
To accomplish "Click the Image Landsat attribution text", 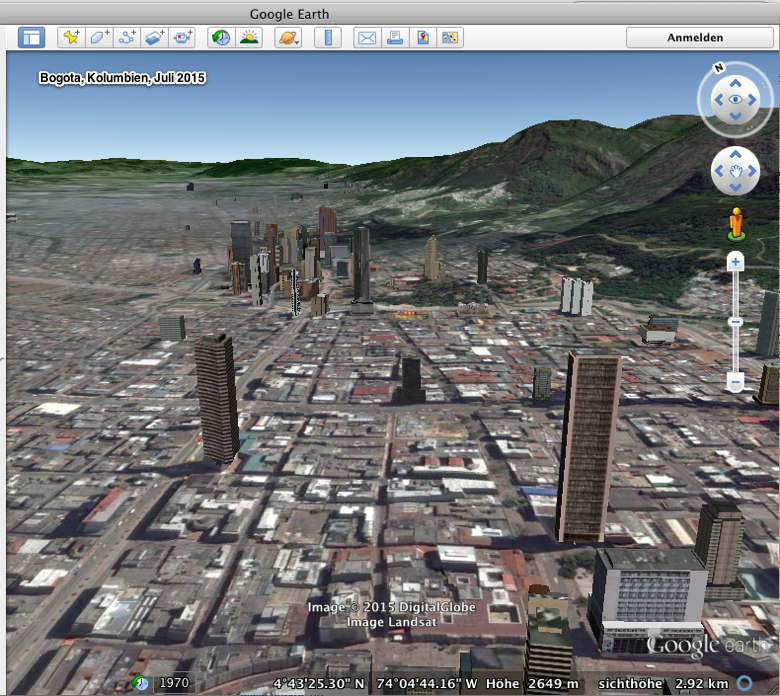I will [391, 622].
